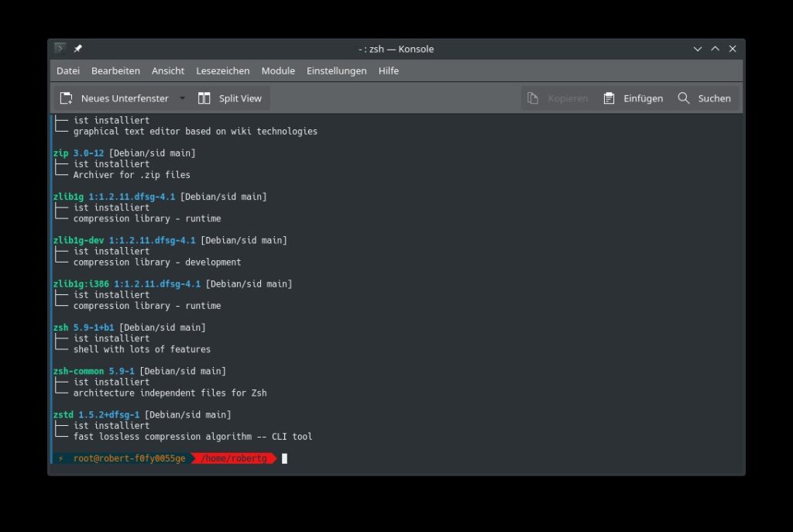This screenshot has height=532, width=793.
Task: Minimize the Konsole window
Action: click(x=698, y=49)
